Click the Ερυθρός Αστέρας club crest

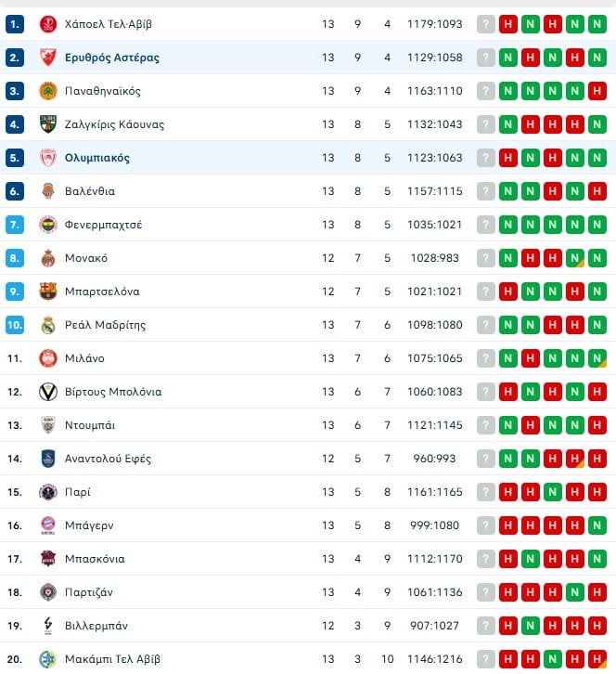coord(48,58)
